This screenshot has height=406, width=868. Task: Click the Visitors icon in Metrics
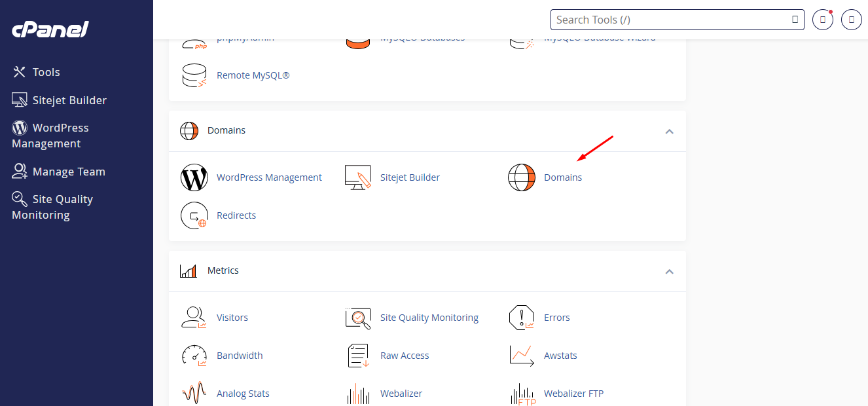(x=194, y=318)
